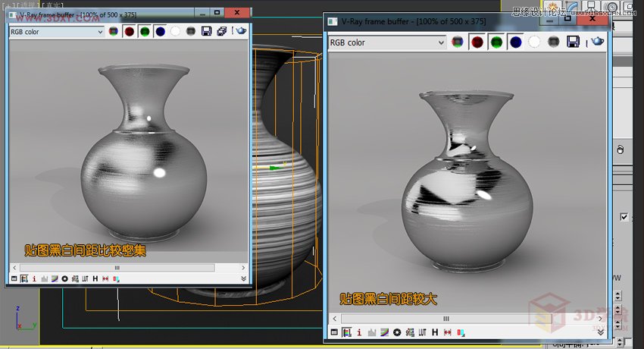This screenshot has height=349, width=644.
Task: Click the red double-arrow icon in the left frame buffer
Action: tap(105, 278)
